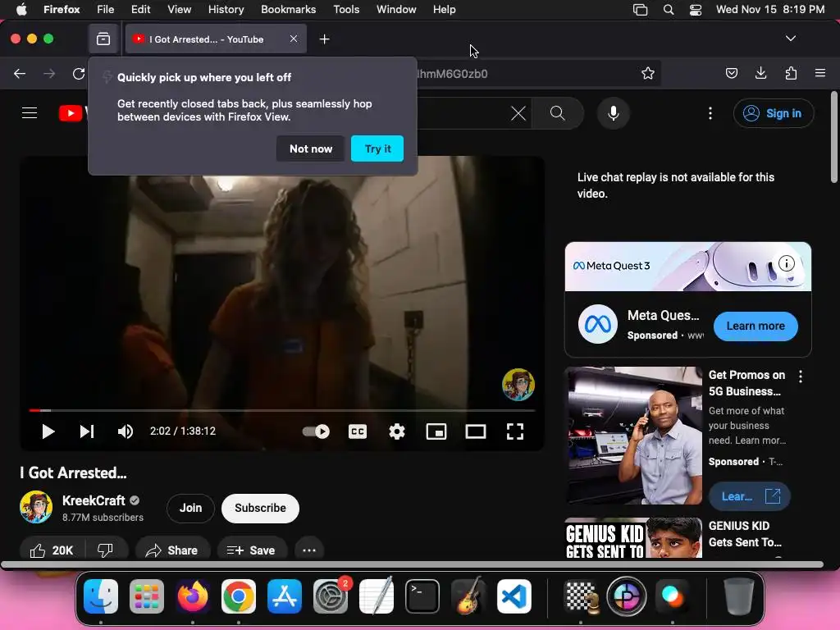
Task: Open 5G Business ad options menu
Action: [x=801, y=377]
